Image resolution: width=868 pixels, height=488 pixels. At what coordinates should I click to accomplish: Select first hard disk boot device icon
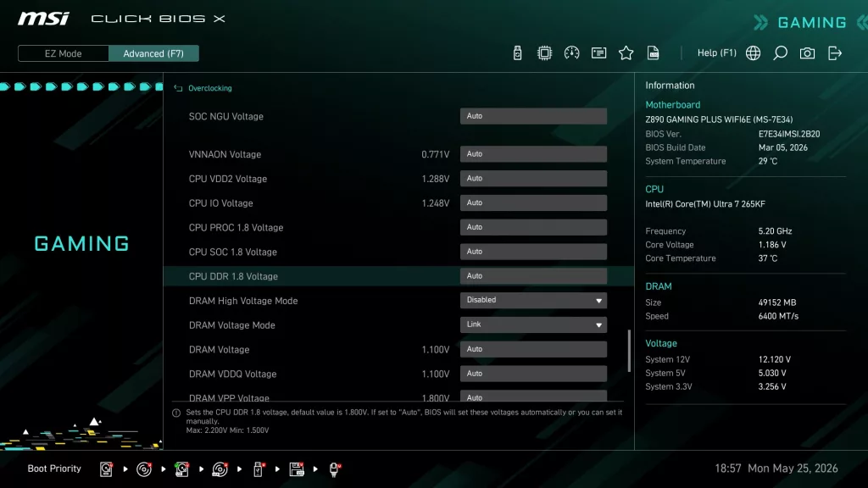(106, 469)
